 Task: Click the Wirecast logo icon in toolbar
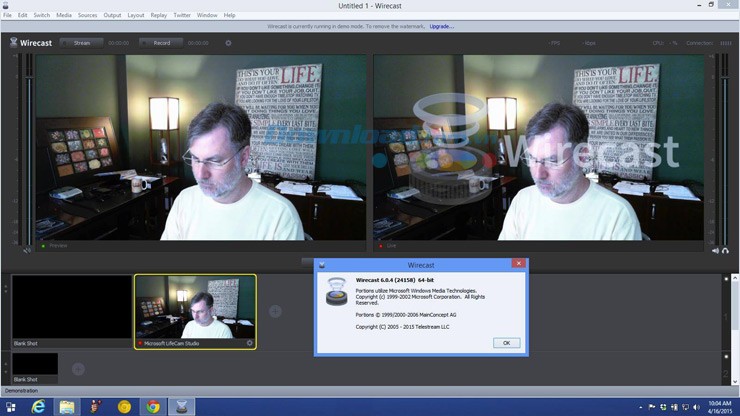14,42
